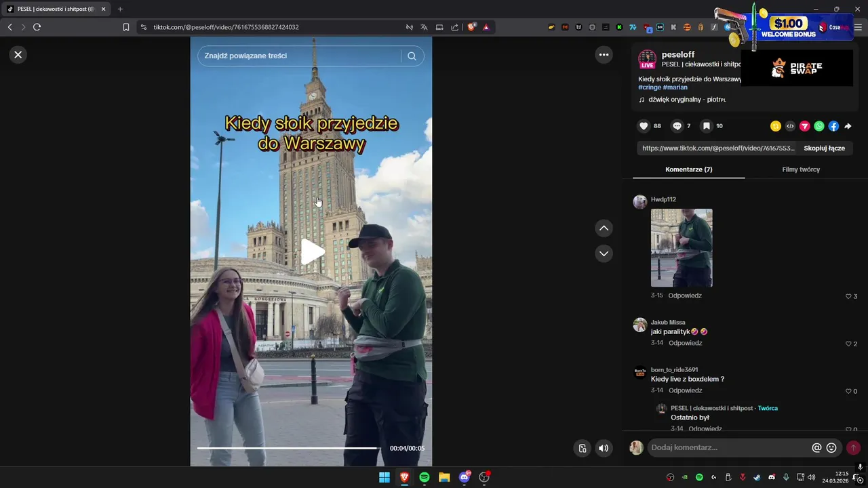Click the share page icon in address bar
The width and height of the screenshot is (868, 488).
coord(454,27)
